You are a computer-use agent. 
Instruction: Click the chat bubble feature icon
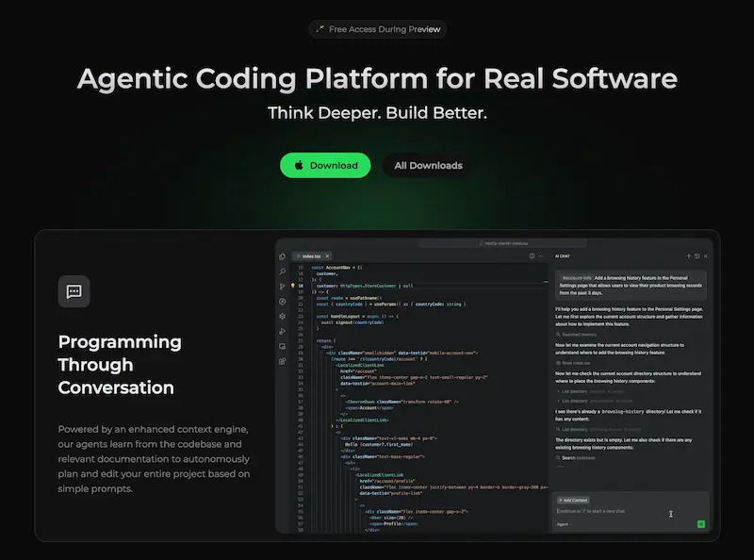coord(74,291)
